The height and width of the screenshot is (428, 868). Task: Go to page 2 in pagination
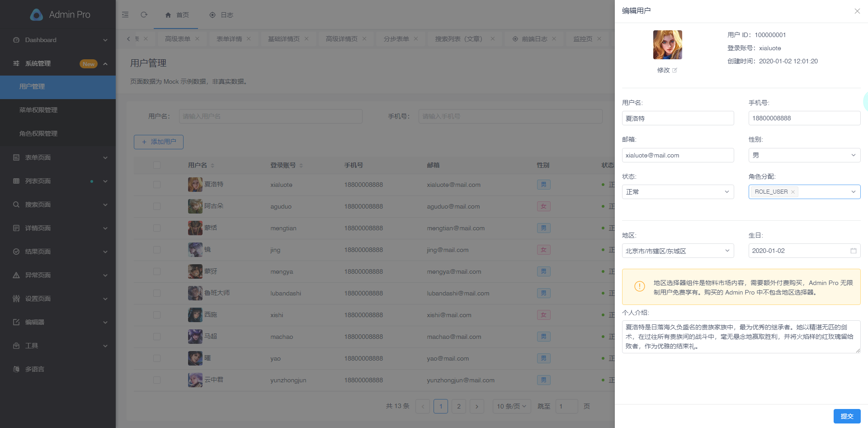459,406
